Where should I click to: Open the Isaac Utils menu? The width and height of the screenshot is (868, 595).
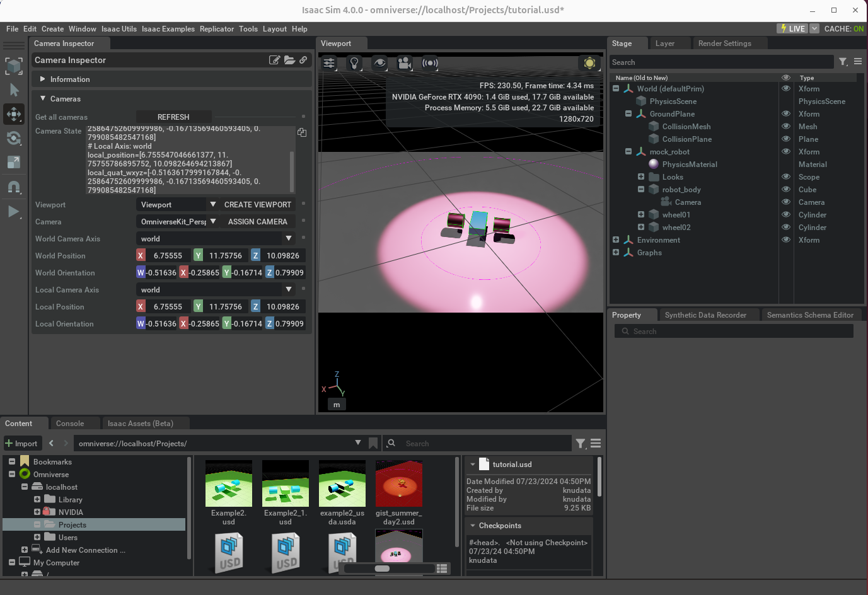(119, 29)
